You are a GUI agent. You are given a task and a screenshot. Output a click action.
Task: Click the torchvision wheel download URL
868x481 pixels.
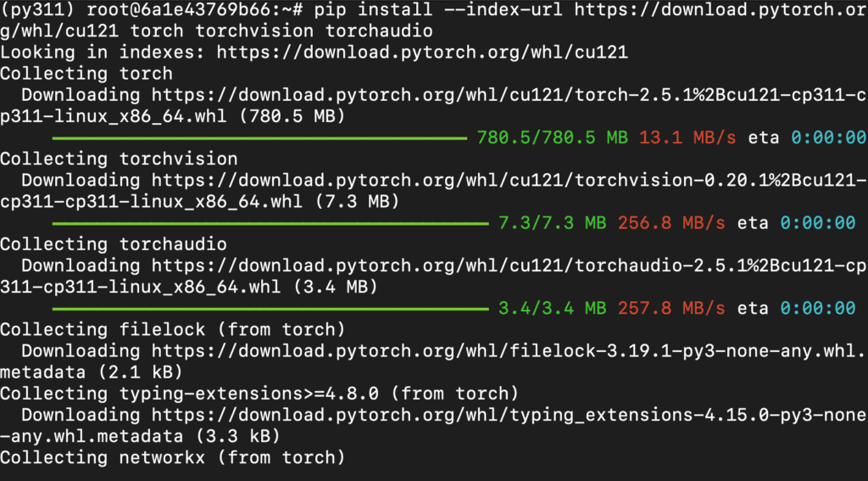click(509, 180)
